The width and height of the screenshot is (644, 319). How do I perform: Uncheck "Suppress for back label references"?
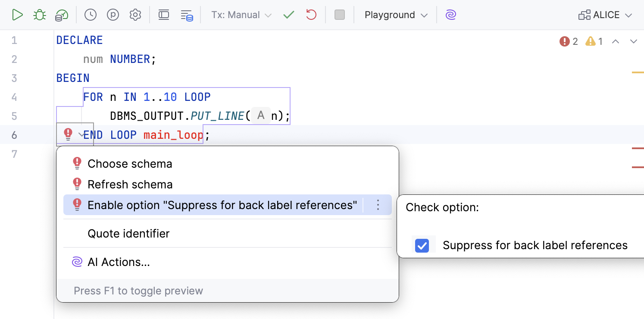click(422, 245)
